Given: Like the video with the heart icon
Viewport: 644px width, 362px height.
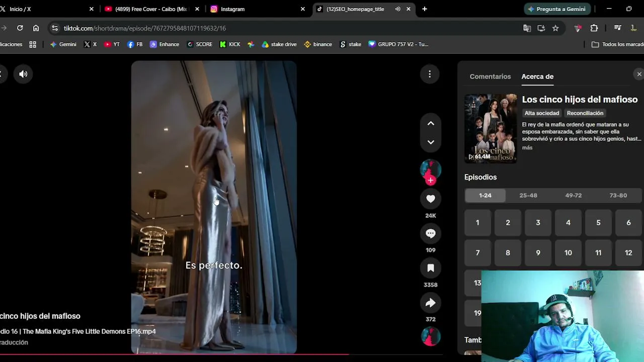Looking at the screenshot, I should click(431, 199).
